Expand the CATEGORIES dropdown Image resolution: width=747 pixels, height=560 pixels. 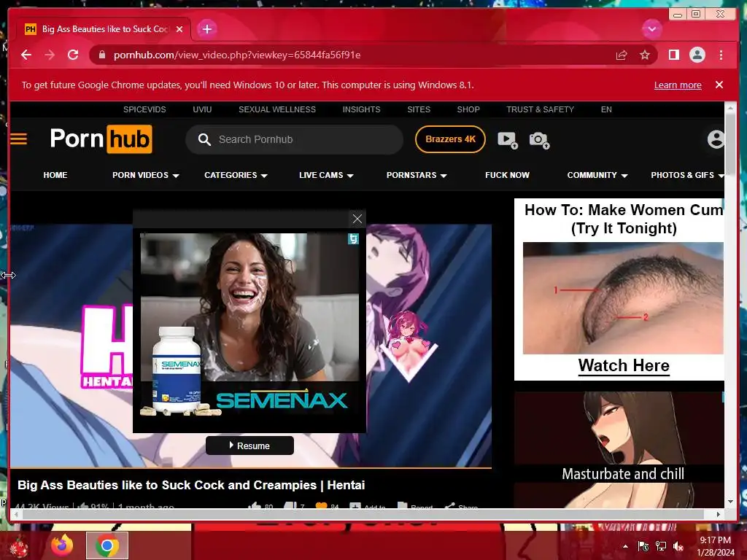pyautogui.click(x=236, y=175)
